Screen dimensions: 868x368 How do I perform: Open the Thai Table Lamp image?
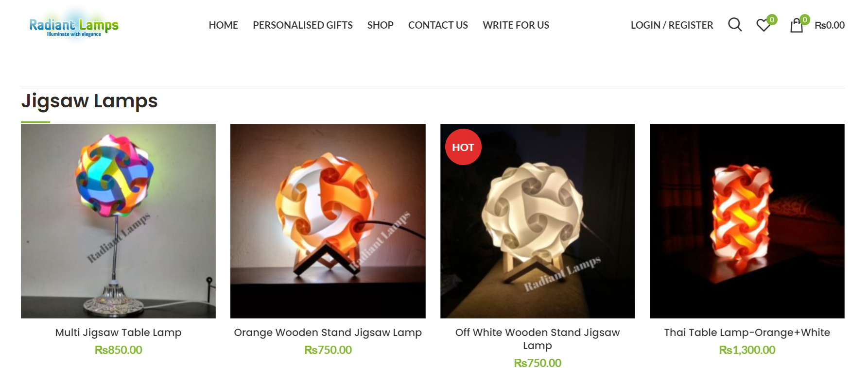click(747, 221)
